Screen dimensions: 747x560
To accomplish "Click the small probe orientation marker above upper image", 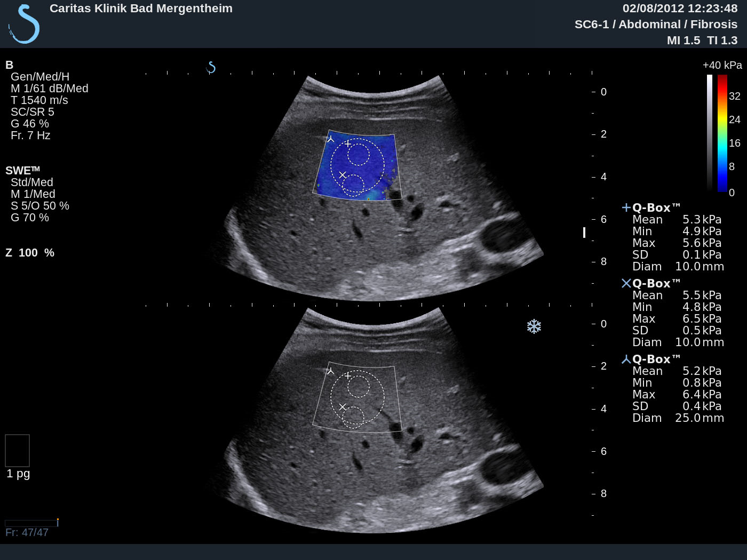I will (x=211, y=68).
